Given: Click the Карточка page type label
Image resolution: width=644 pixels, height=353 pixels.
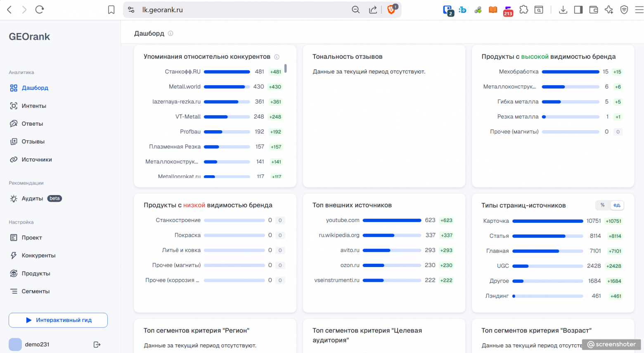Looking at the screenshot, I should 496,221.
